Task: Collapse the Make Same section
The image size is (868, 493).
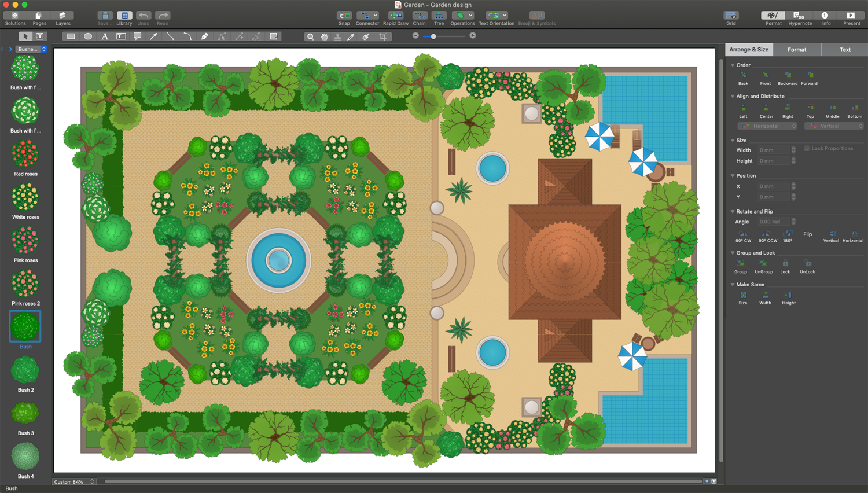Action: [733, 285]
